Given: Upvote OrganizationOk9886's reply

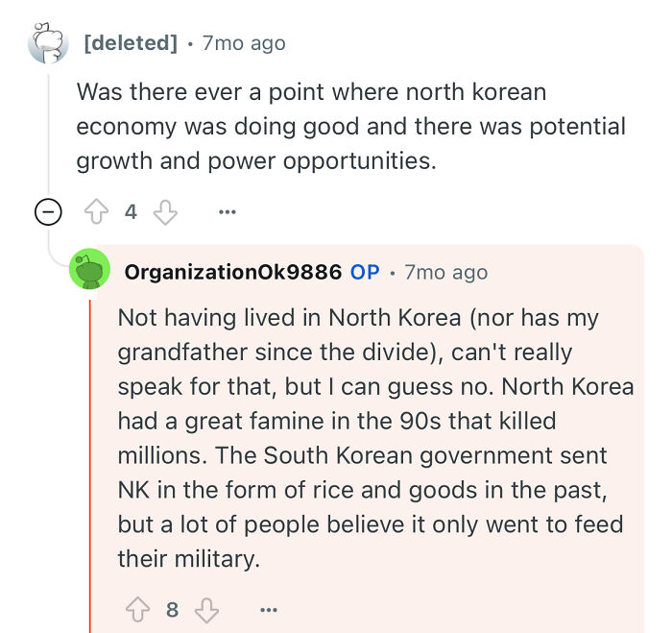Looking at the screenshot, I should (x=138, y=609).
